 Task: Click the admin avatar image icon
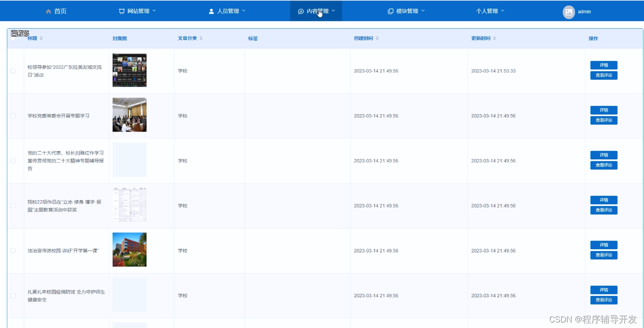click(568, 12)
